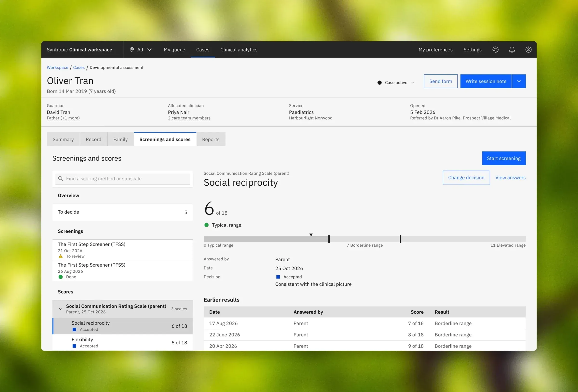Click the 17 Aug 2026 earlier result
This screenshot has height=392, width=578.
(365, 323)
